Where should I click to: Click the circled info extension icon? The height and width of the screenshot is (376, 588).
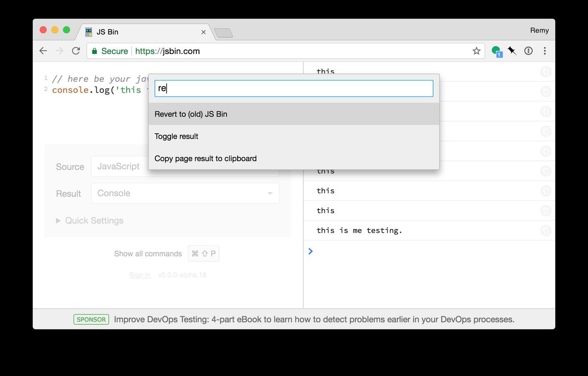pyautogui.click(x=528, y=51)
